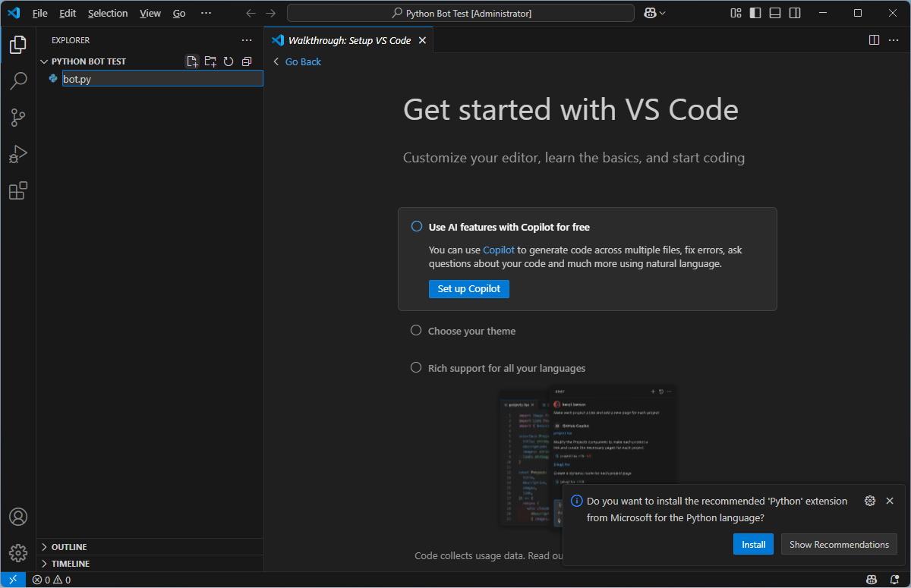Open the Extensions view
The height and width of the screenshot is (588, 911).
click(x=18, y=190)
